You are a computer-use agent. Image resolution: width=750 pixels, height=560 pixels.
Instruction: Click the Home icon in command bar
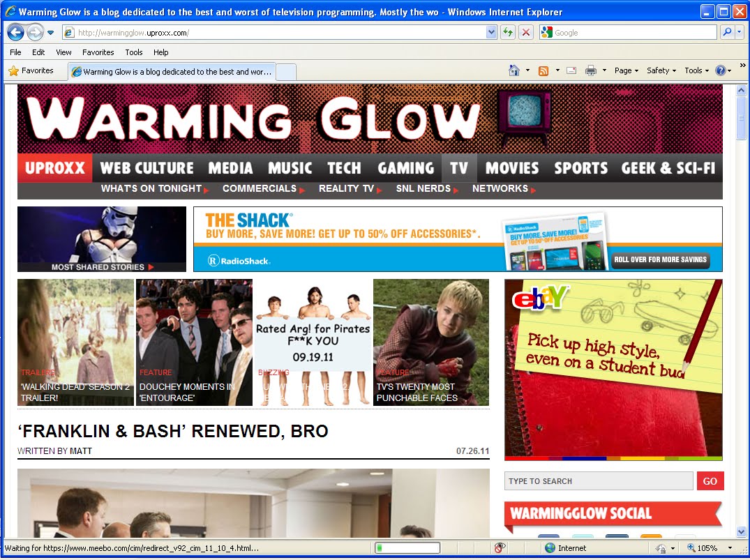(x=513, y=70)
